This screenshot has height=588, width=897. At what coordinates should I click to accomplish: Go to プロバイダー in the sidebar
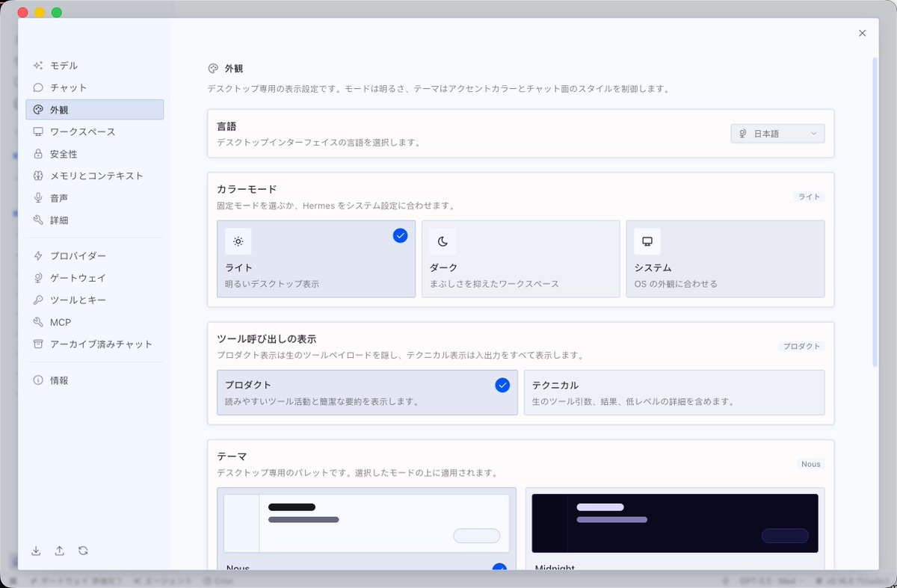94,256
